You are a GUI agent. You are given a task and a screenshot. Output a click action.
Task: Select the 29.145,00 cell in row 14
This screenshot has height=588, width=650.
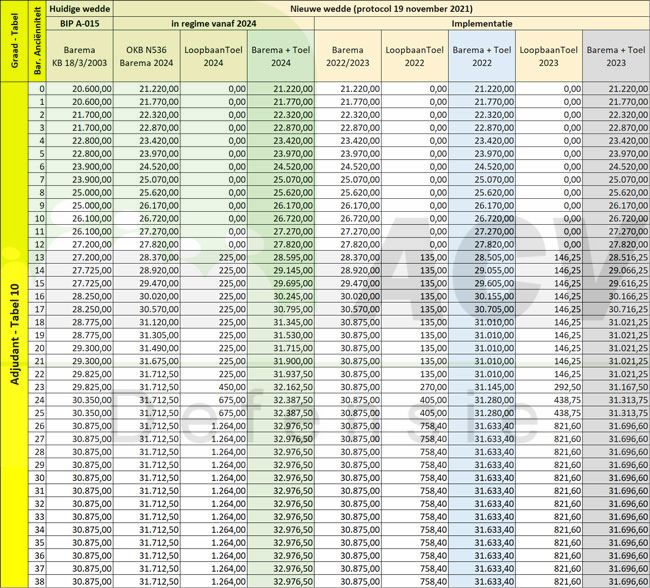tap(281, 270)
